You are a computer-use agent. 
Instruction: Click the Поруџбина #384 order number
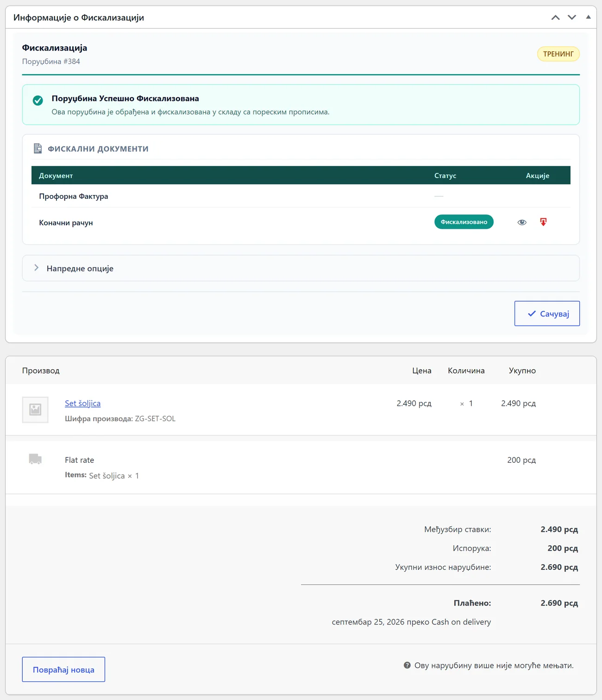51,61
